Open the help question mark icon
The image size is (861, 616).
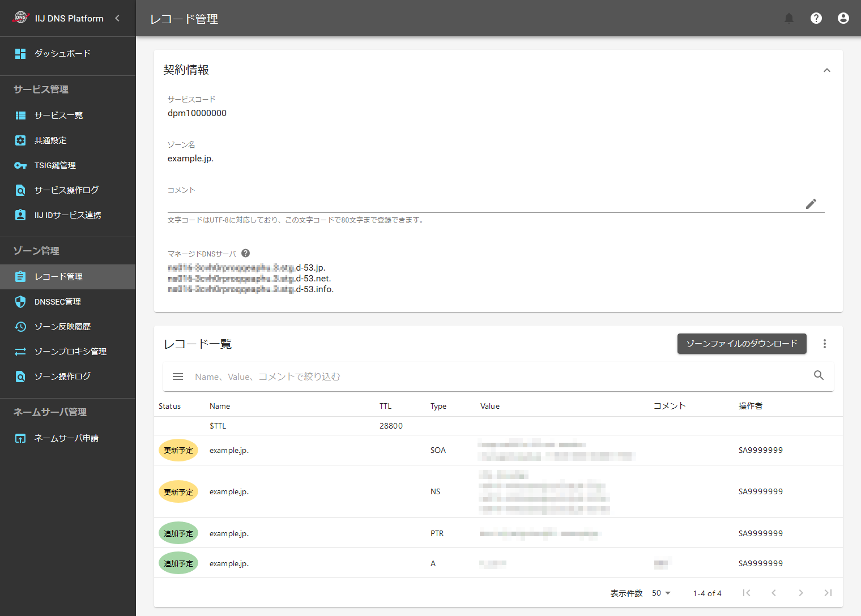click(x=816, y=19)
